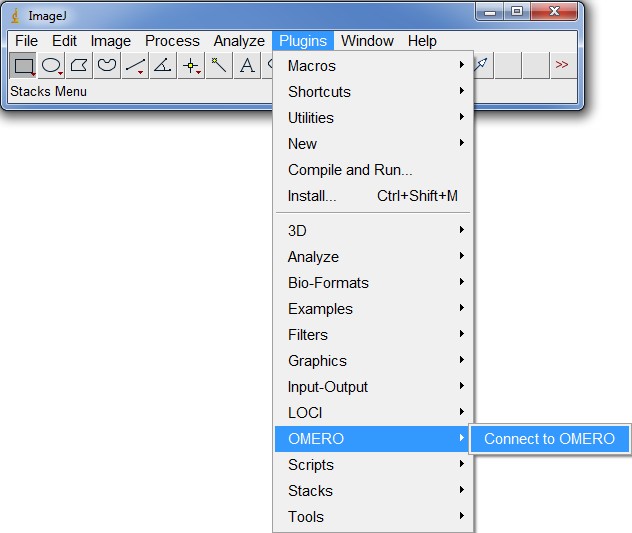Select the Oval selection tool
632x533 pixels.
click(x=51, y=66)
